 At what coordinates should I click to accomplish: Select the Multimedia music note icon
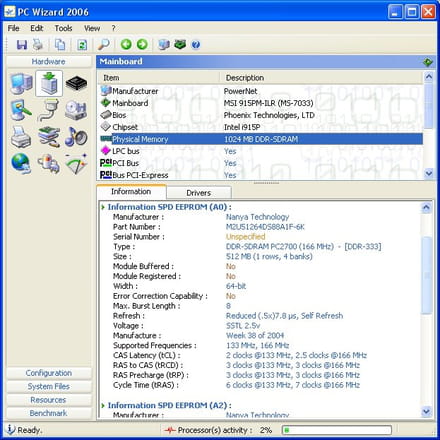click(76, 137)
